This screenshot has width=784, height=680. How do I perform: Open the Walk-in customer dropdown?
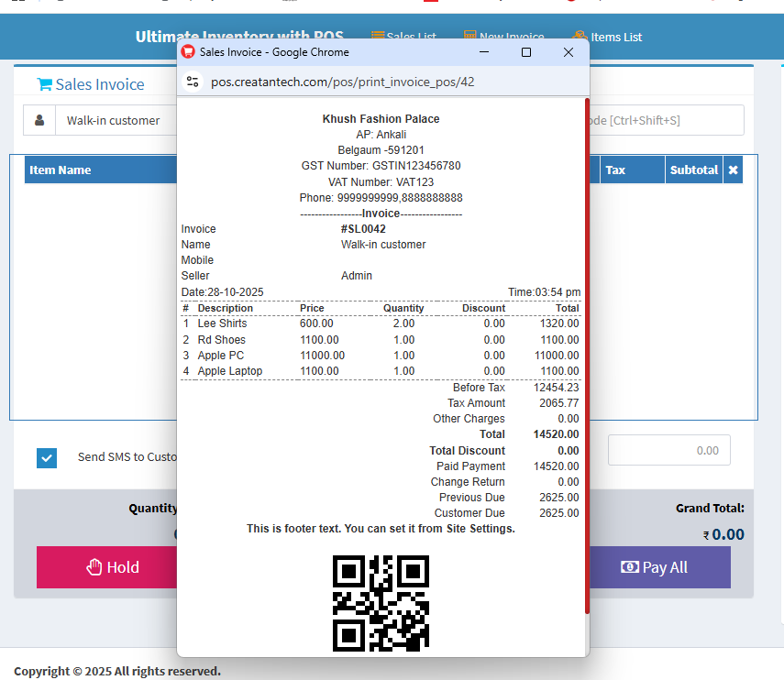pos(115,120)
